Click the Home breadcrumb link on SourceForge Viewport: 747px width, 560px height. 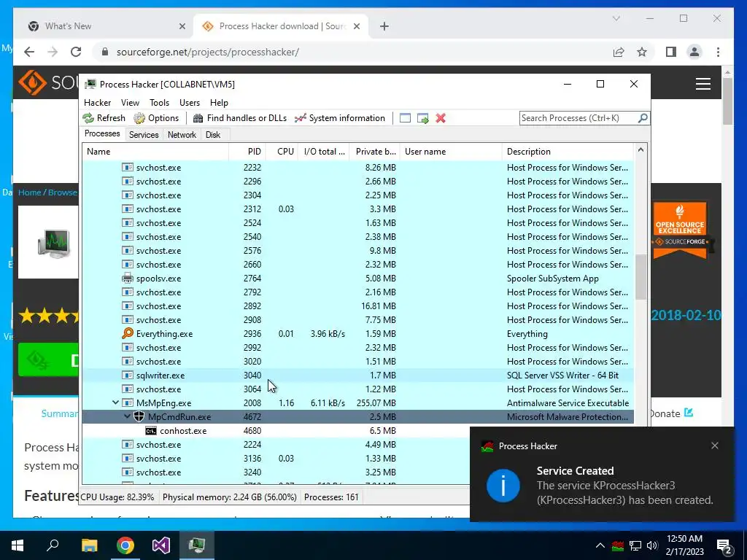(x=29, y=192)
